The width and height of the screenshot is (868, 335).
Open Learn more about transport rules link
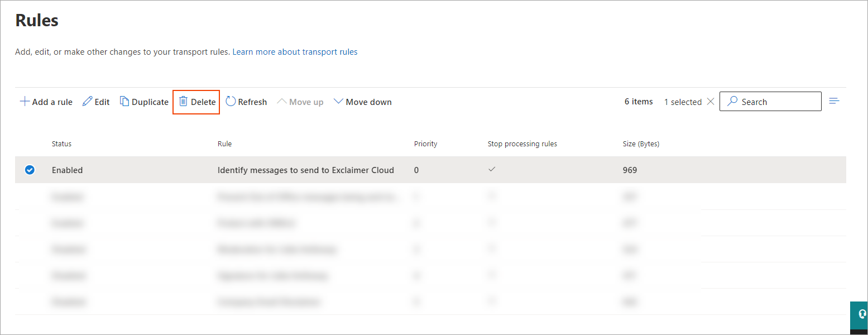295,52
